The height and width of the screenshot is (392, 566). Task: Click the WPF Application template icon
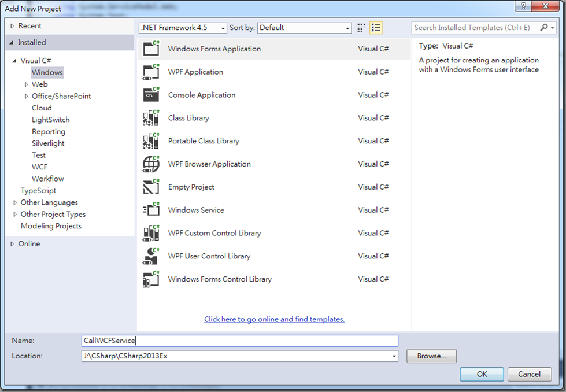(x=151, y=72)
